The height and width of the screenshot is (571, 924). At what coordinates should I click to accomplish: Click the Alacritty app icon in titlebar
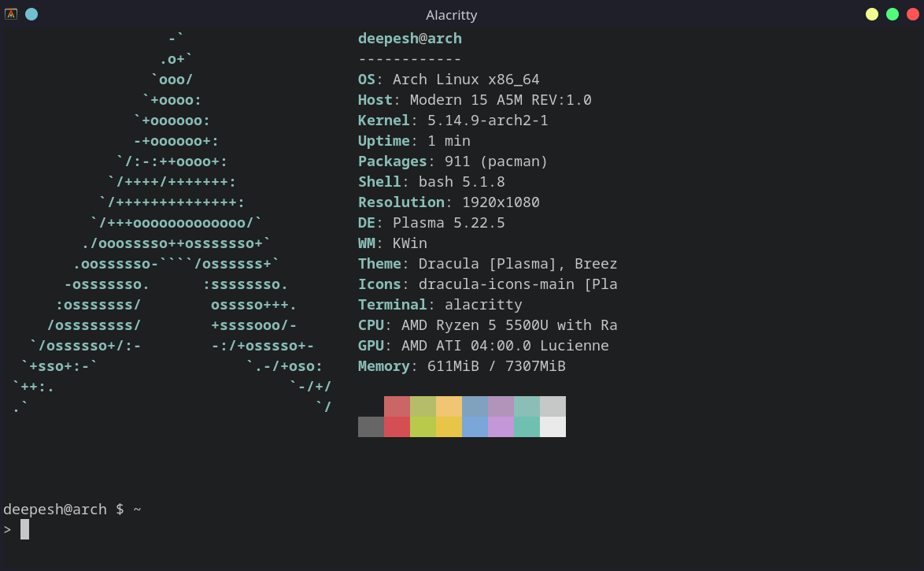(11, 13)
